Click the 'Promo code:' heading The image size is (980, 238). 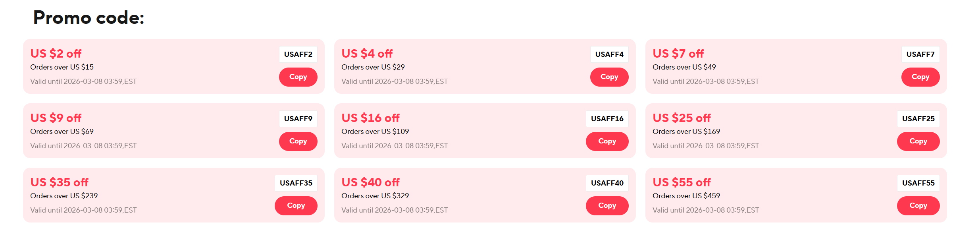89,18
